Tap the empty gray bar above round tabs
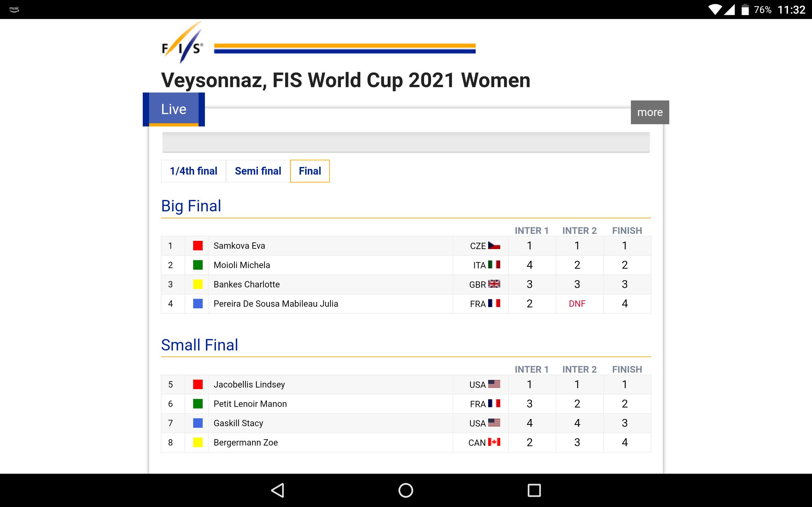This screenshot has width=812, height=507. [x=406, y=142]
